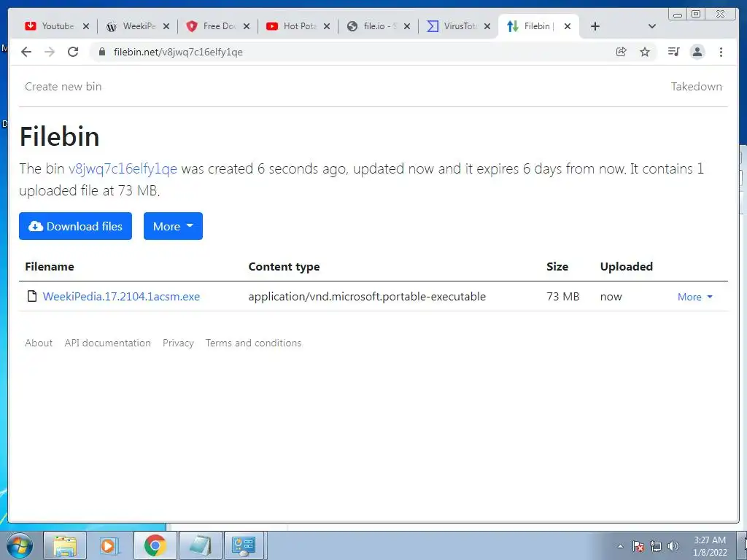The image size is (747, 560).
Task: Expand the More menu in file row
Action: 695,297
